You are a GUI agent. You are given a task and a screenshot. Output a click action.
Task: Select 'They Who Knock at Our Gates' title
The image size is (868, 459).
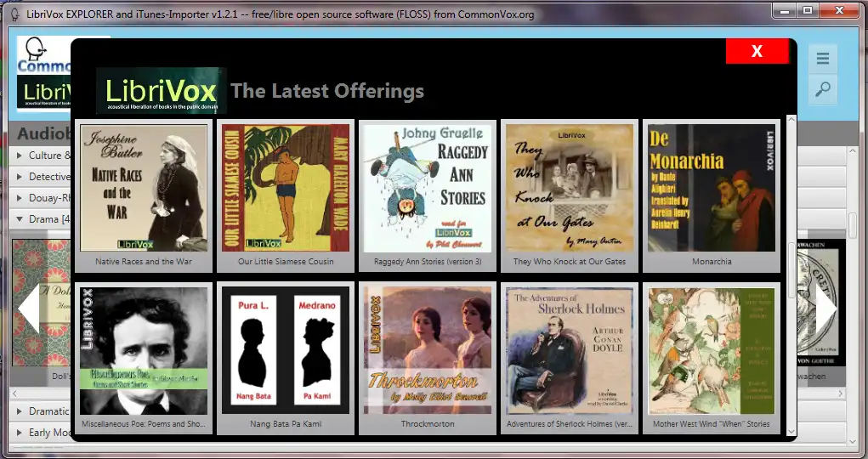tap(570, 261)
